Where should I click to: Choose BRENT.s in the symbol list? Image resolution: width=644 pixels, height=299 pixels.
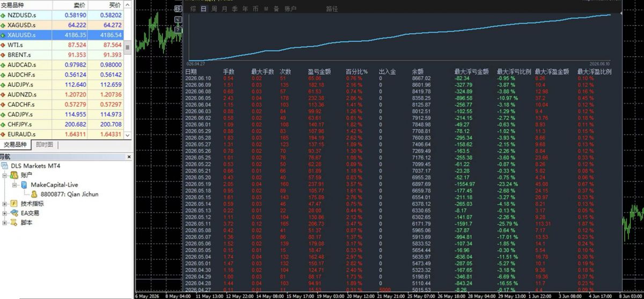(x=62, y=55)
